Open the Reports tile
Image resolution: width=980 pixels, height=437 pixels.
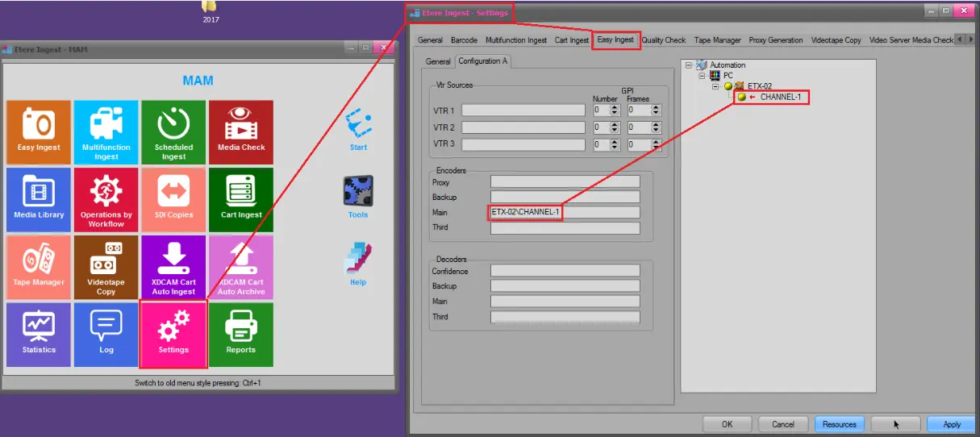(241, 334)
